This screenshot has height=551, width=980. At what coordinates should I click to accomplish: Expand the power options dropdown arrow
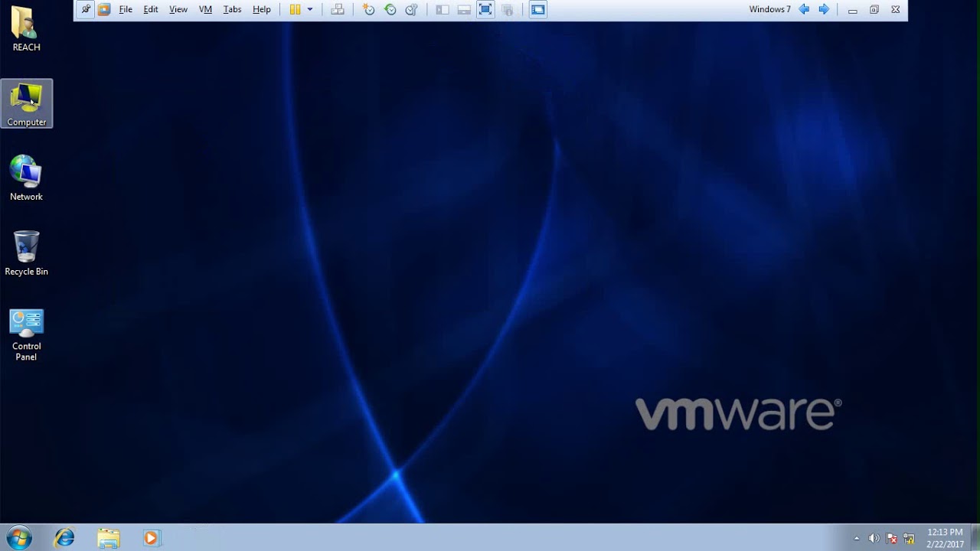(310, 10)
